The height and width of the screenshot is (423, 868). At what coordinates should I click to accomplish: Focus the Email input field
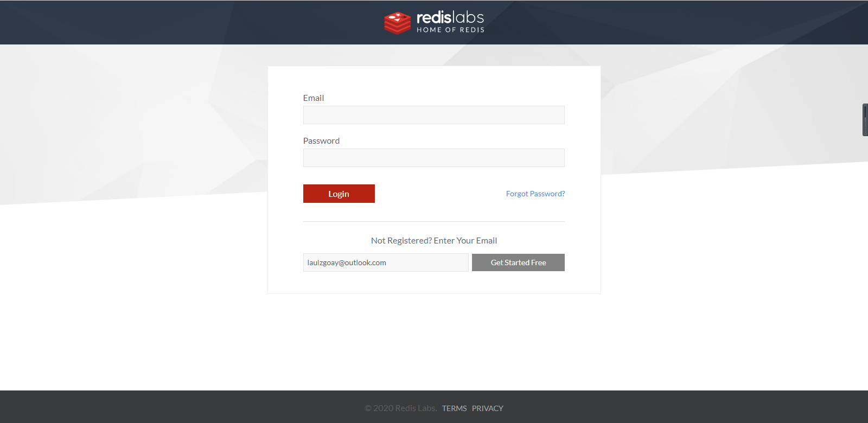click(x=433, y=115)
